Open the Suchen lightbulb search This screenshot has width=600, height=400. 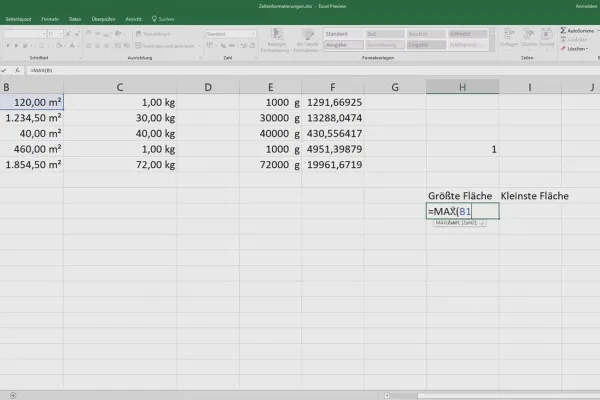tap(163, 19)
